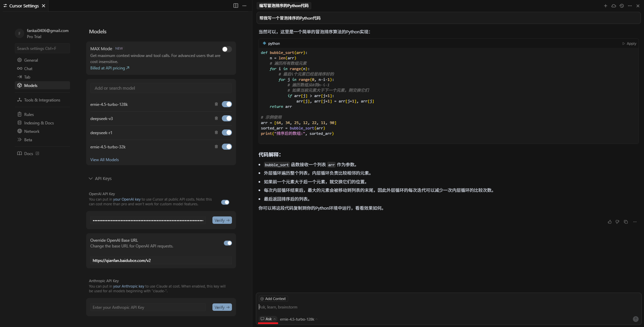Screen dimensions: 644x327
Task: Click the user avatar icon
Action: [x=19, y=33]
